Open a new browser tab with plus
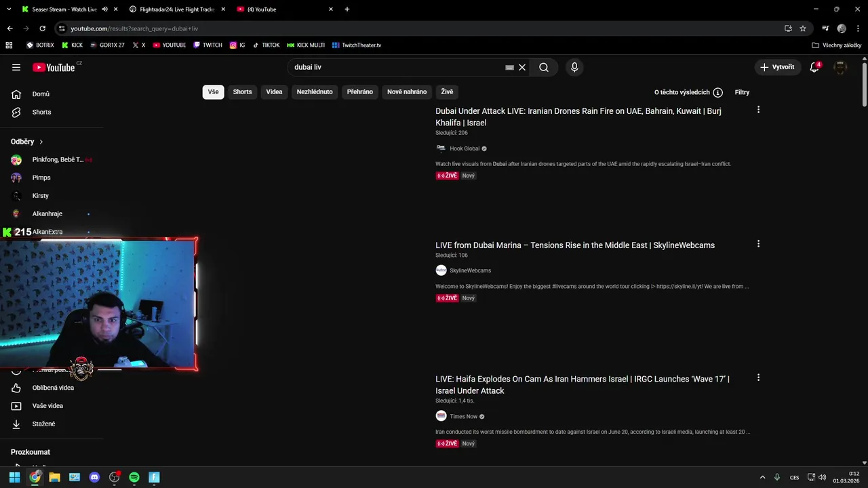868x488 pixels. (x=347, y=9)
